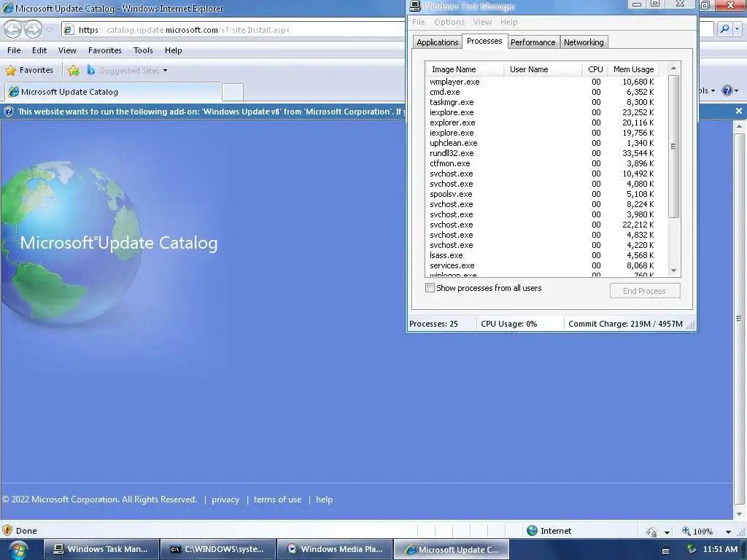747x560 pixels.
Task: Open the Favorites menu in menu bar
Action: [x=105, y=50]
